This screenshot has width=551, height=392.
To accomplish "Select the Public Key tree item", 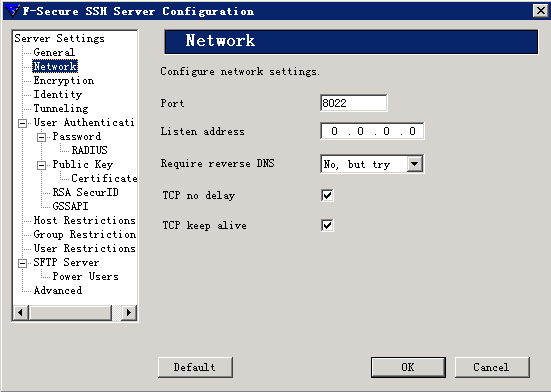I will click(83, 164).
